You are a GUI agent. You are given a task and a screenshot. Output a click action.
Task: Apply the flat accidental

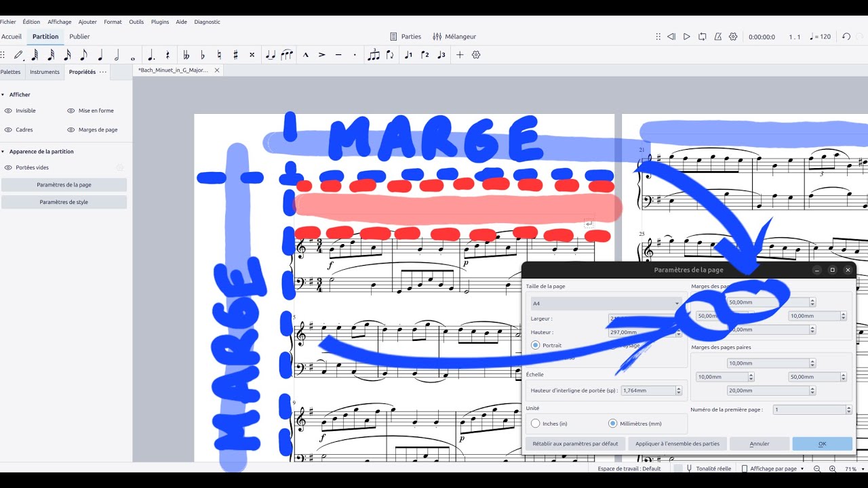click(203, 55)
